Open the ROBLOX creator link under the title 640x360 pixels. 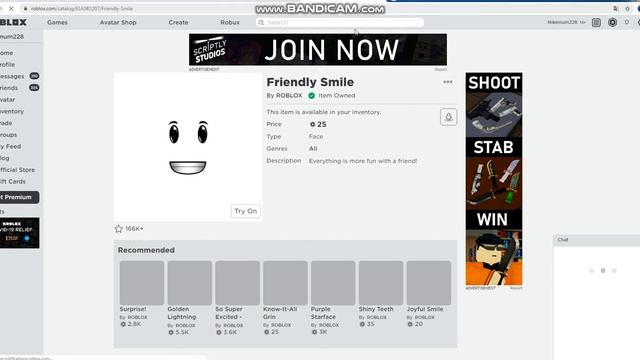click(289, 96)
